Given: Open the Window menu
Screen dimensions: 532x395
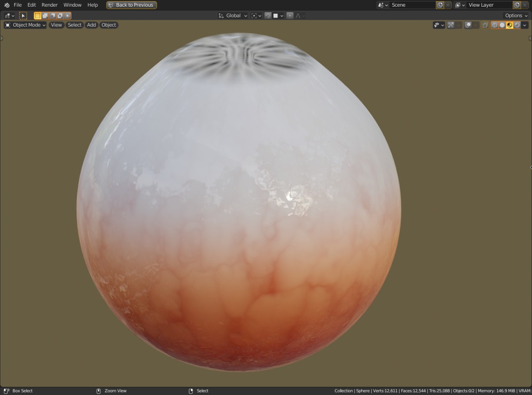Looking at the screenshot, I should pyautogui.click(x=72, y=5).
